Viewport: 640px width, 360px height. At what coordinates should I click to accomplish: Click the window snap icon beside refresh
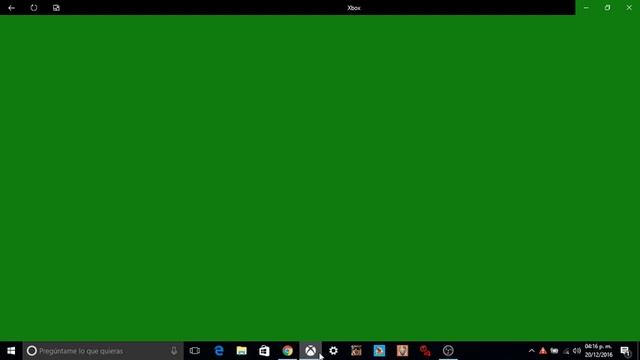point(56,8)
